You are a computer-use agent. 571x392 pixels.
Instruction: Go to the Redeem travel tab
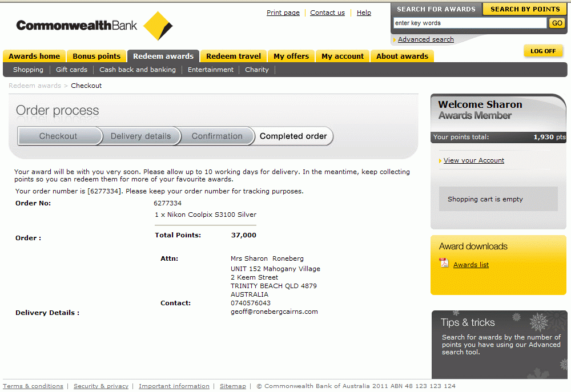click(x=234, y=56)
